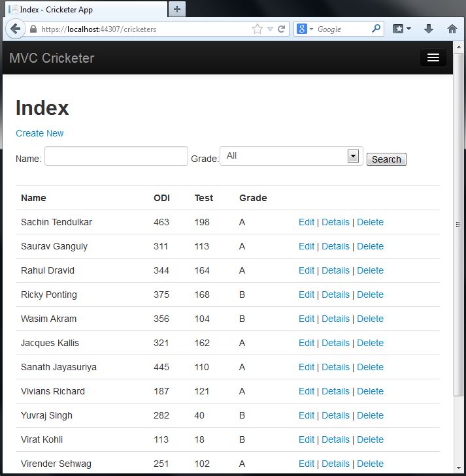Delete Vivians Richard's record
The image size is (466, 476).
tap(370, 391)
